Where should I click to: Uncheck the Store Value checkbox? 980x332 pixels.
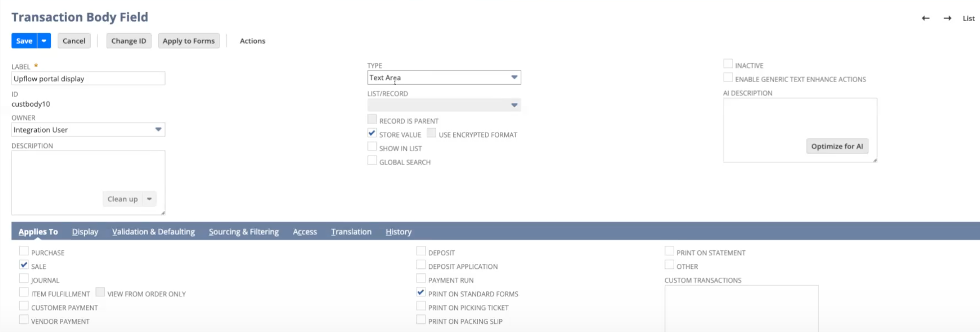(x=372, y=133)
